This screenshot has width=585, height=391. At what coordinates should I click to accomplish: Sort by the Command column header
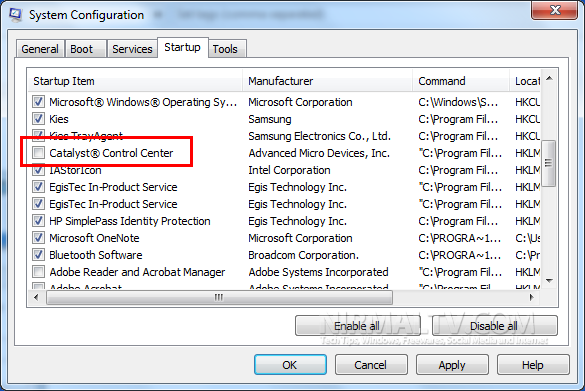[461, 81]
